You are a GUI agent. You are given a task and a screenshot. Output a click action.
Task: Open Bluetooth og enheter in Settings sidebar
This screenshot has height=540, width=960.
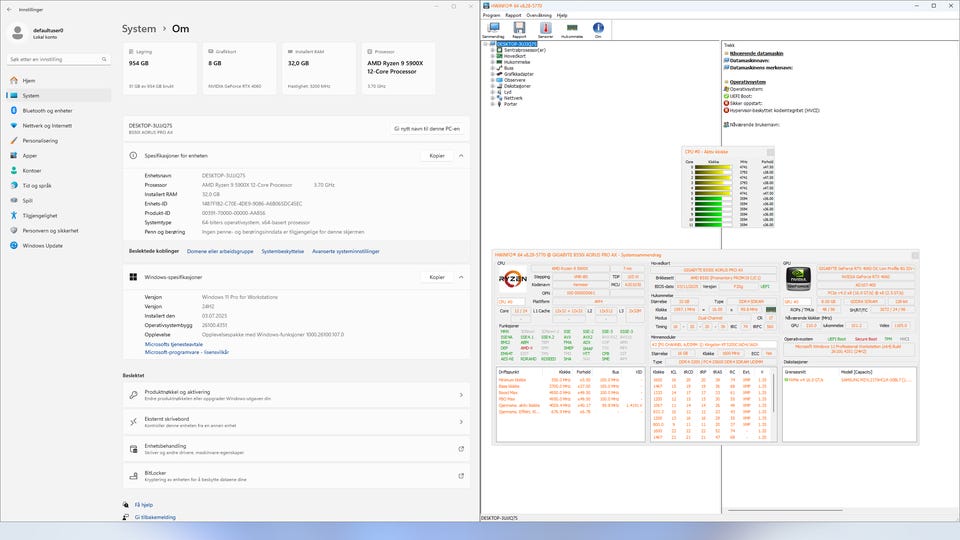(47, 111)
